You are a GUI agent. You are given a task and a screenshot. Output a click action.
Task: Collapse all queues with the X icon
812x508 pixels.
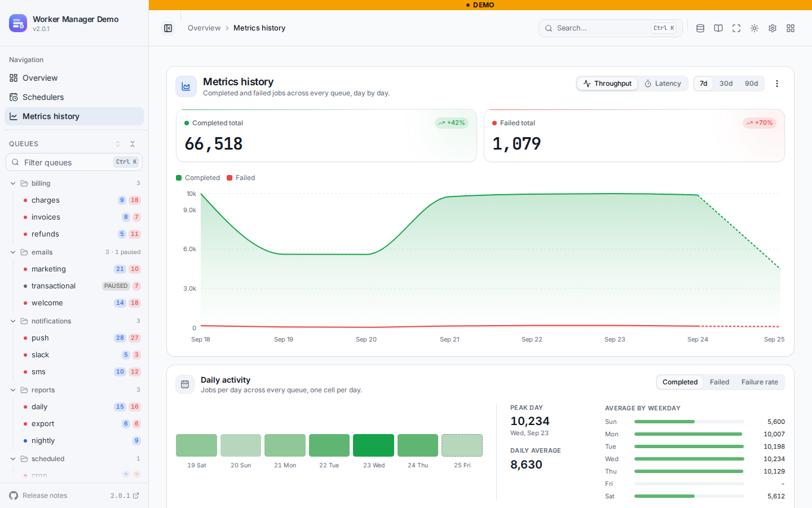click(133, 144)
